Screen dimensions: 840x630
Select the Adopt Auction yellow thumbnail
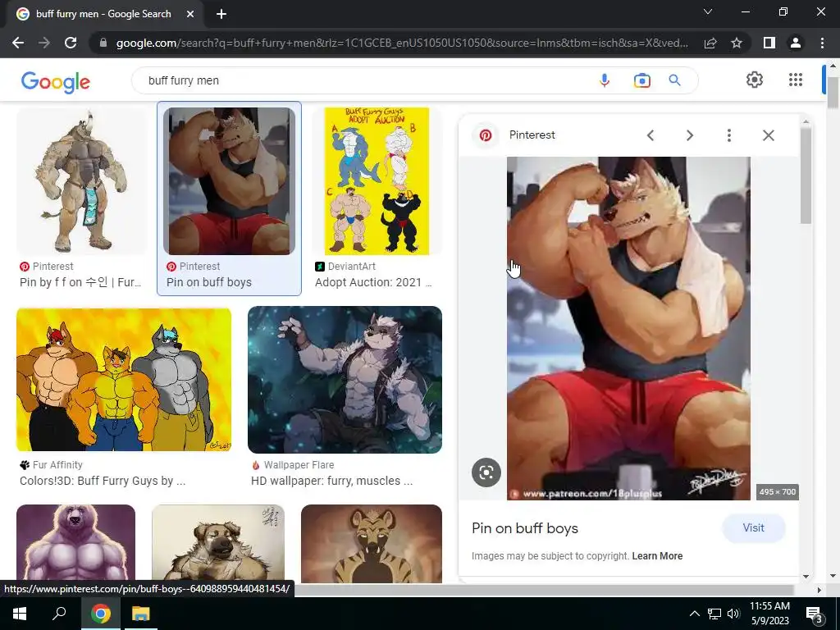click(x=377, y=181)
